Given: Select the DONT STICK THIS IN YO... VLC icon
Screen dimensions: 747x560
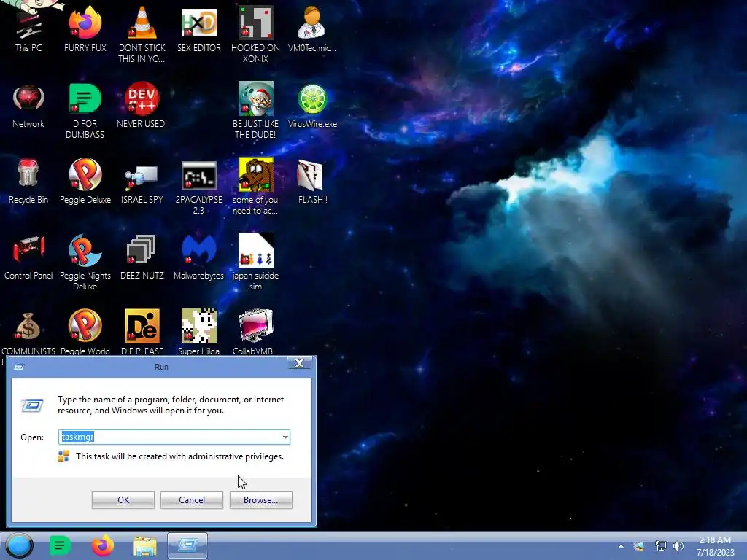Looking at the screenshot, I should point(142,34).
